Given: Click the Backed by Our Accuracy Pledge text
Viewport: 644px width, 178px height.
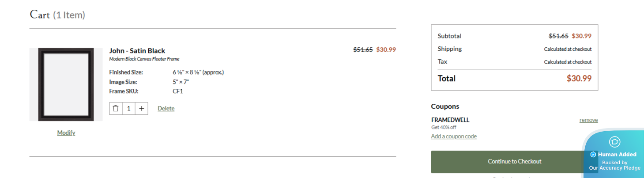Looking at the screenshot, I should pyautogui.click(x=614, y=165).
